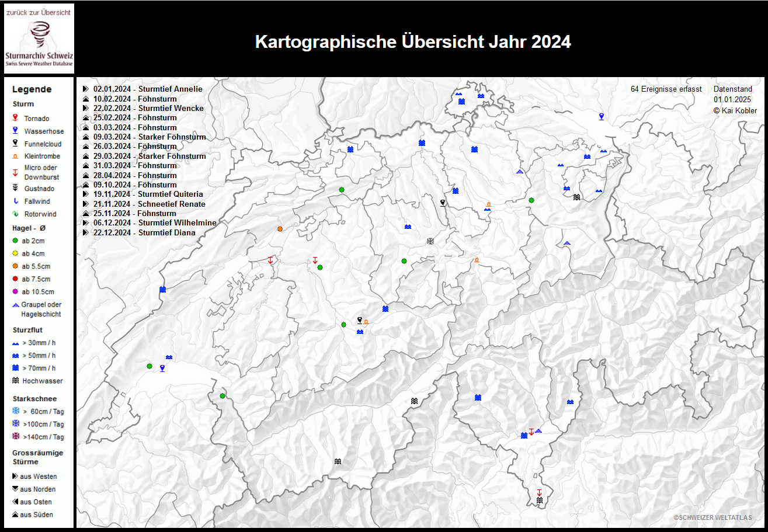Open the 10.02.2024 Föhnsturm event
The width and height of the screenshot is (768, 532).
pyautogui.click(x=135, y=99)
